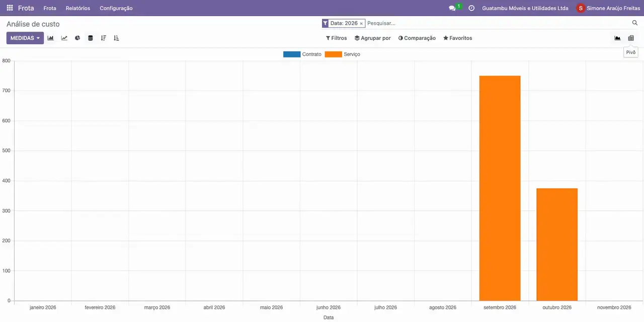The image size is (644, 322).
Task: Remove the Data: 2026 filter
Action: pos(361,24)
